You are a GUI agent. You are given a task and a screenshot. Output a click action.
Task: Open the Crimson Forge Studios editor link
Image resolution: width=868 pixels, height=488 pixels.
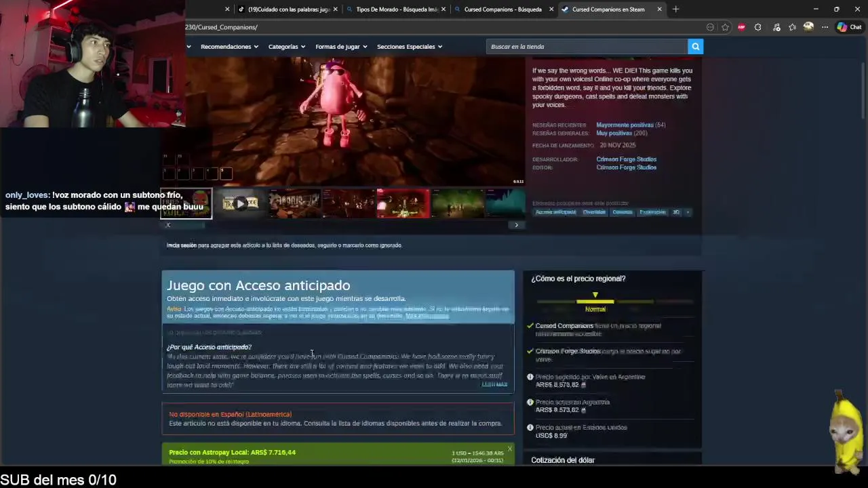pyautogui.click(x=626, y=167)
